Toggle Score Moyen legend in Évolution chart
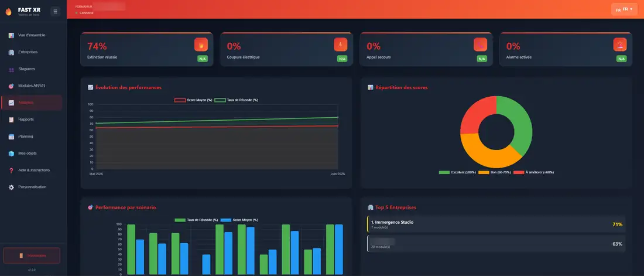Viewport: 644px width, 276px height. [x=193, y=100]
